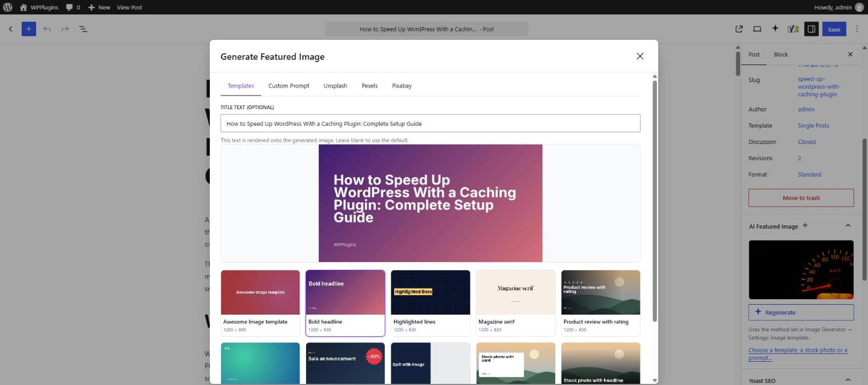Select the Highlighted lines template
This screenshot has width=868, height=385.
click(430, 303)
